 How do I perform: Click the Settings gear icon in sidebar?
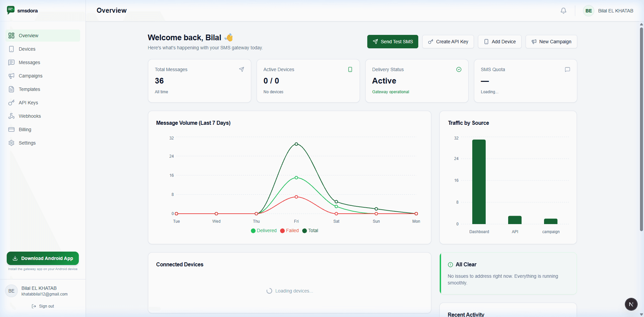[x=11, y=143]
